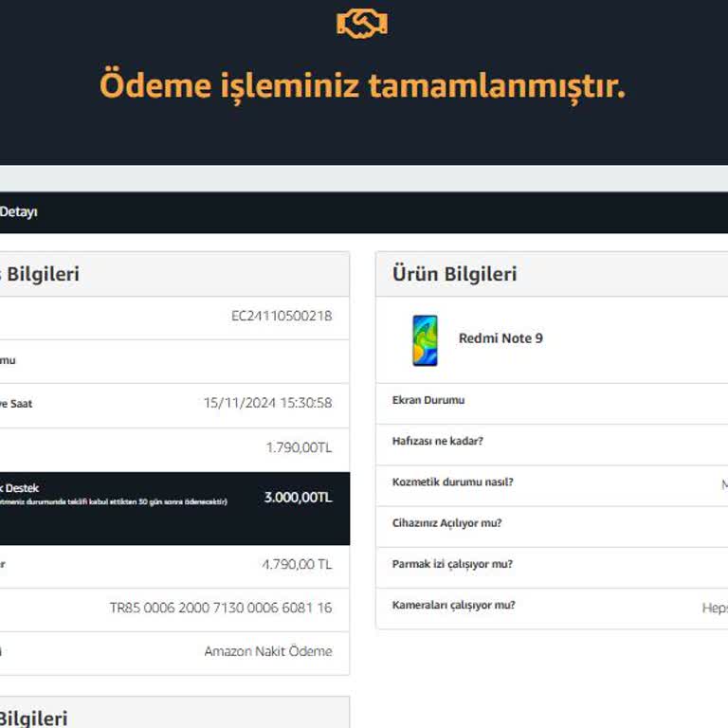Click the 'Kameraları çalışıyor mu?' row label
Image resolution: width=728 pixels, height=728 pixels.
[454, 605]
